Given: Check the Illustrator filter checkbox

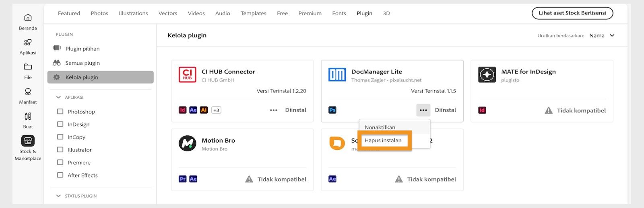Looking at the screenshot, I should (60, 149).
